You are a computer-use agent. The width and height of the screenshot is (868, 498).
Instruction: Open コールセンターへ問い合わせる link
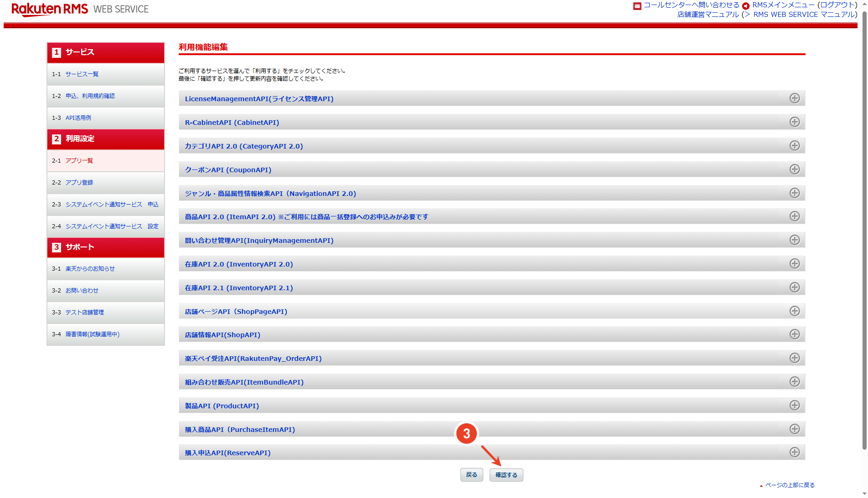tap(691, 5)
